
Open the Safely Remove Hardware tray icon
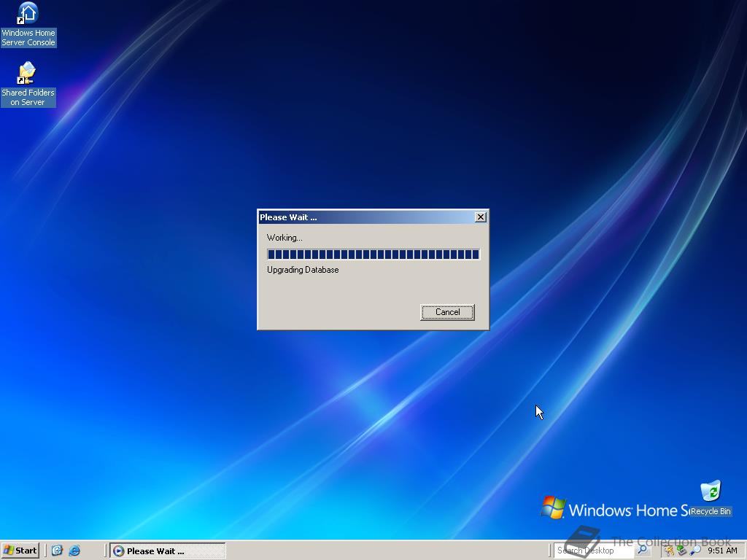tap(682, 551)
